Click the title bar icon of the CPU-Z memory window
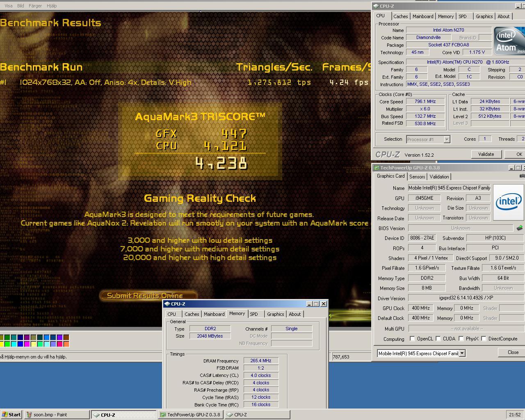Viewport: 525px width, 420px height. click(167, 304)
